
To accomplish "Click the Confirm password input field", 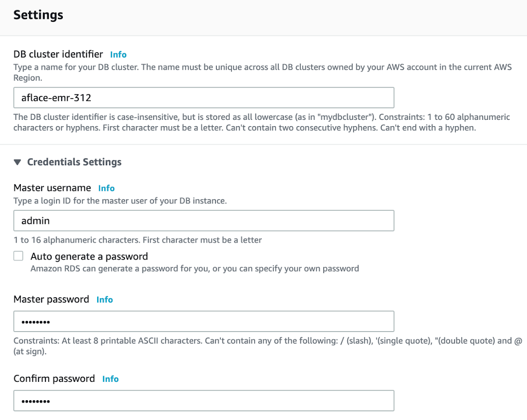I will point(204,401).
